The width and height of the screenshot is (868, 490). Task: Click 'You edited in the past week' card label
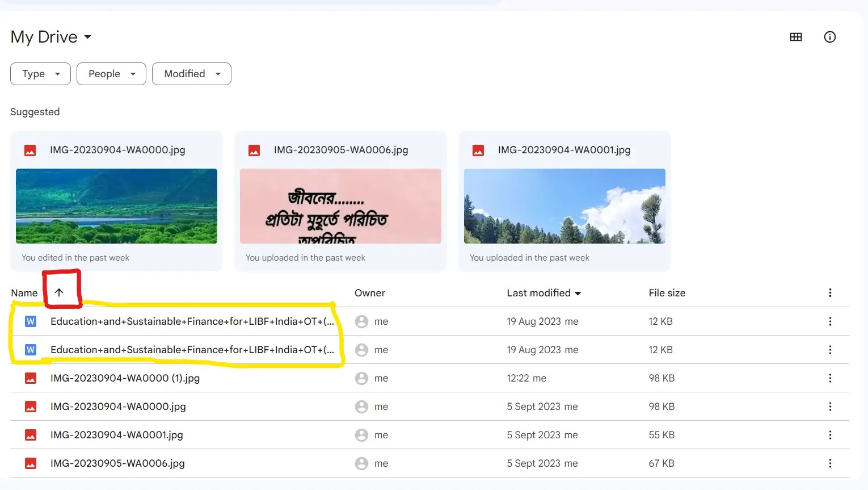point(75,257)
